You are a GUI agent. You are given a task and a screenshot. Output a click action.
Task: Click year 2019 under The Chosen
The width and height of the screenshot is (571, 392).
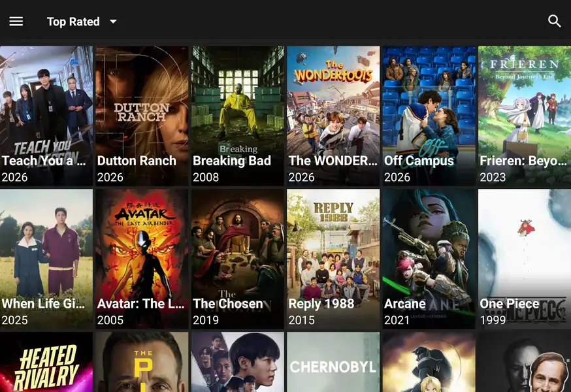pos(206,320)
